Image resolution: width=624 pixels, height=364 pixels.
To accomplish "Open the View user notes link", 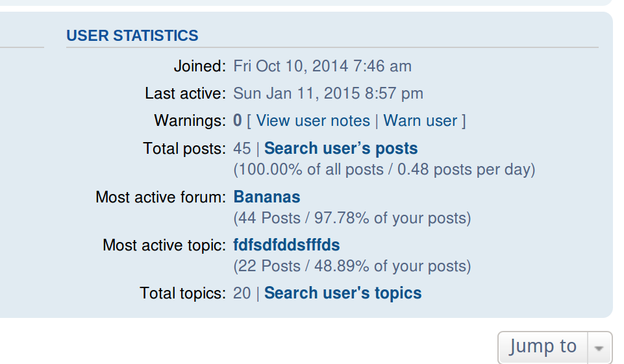I will (313, 121).
